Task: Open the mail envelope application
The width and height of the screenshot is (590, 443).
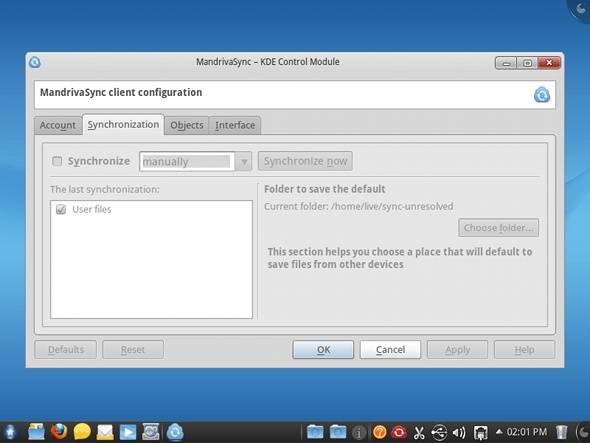Action: pyautogui.click(x=105, y=432)
